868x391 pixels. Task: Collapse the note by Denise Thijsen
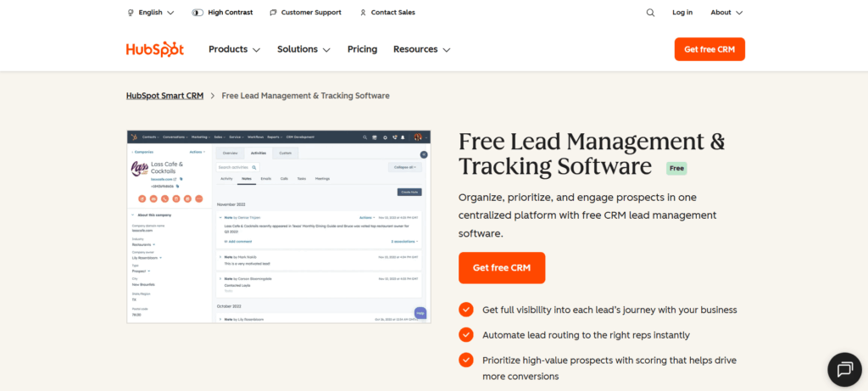(220, 218)
